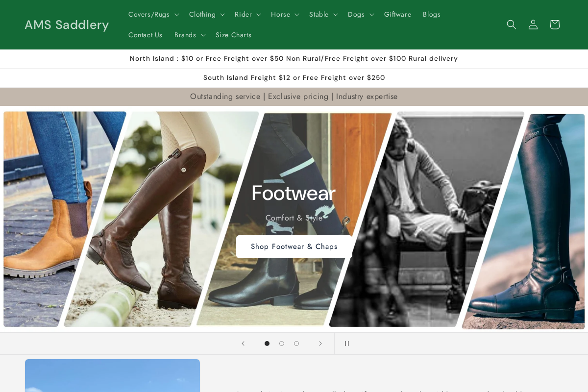Select the second slide indicator dot
This screenshot has height=392, width=588.
point(282,343)
